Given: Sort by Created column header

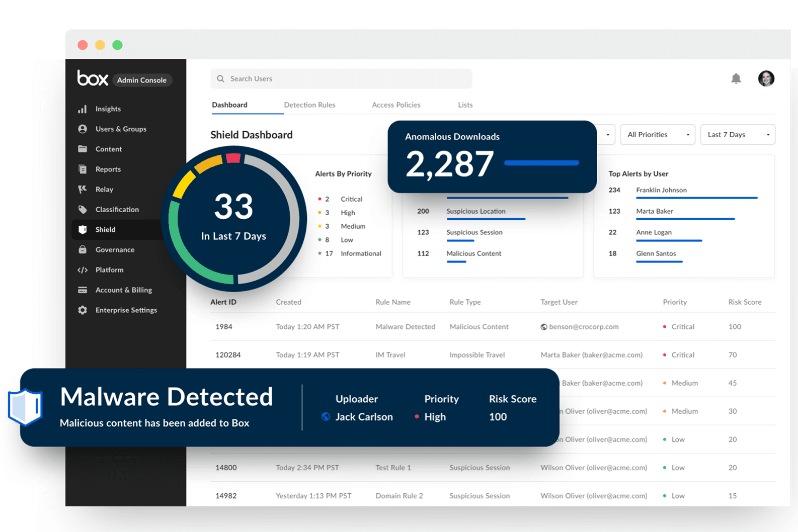Looking at the screenshot, I should pos(288,302).
